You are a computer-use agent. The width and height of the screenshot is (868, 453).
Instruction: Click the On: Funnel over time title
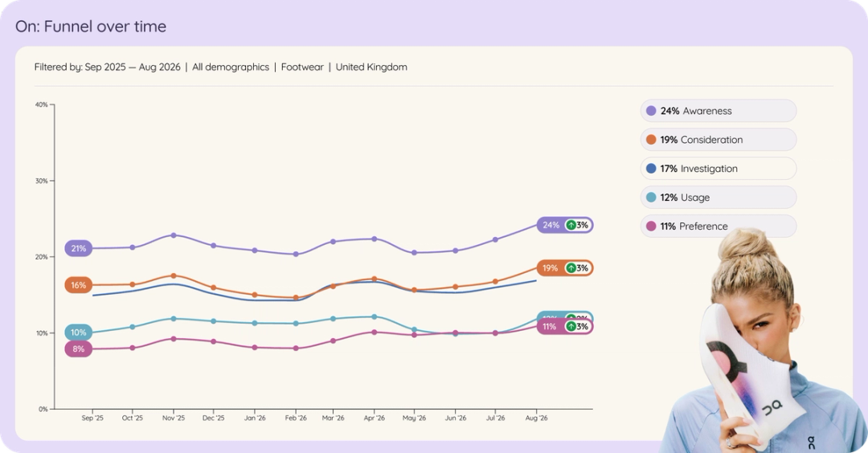[91, 26]
